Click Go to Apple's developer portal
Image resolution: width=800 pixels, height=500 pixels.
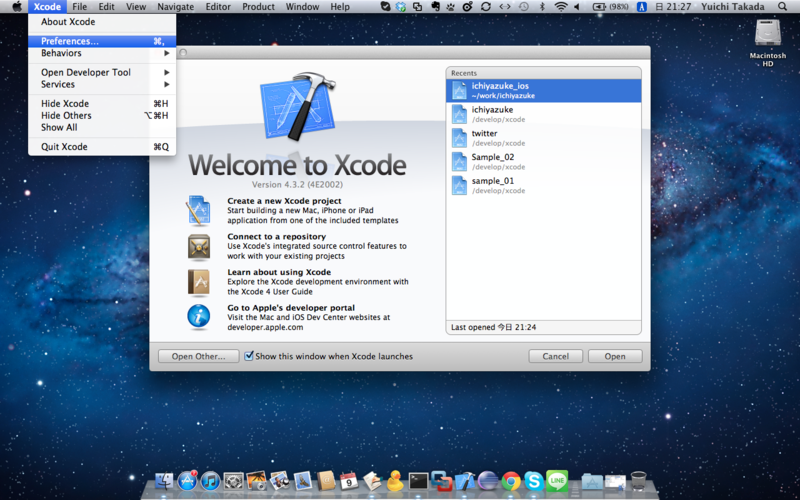pyautogui.click(x=291, y=308)
